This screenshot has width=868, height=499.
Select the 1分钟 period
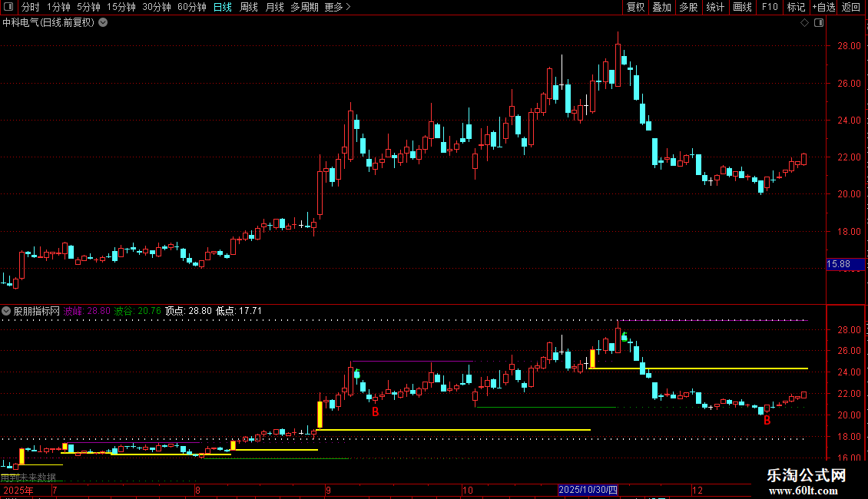pyautogui.click(x=58, y=7)
